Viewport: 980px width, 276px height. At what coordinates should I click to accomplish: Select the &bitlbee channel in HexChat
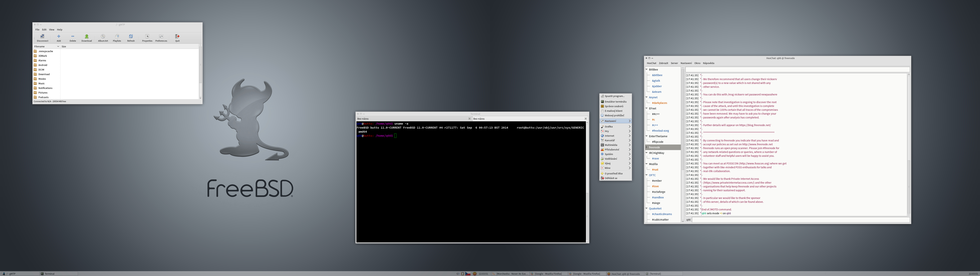point(657,75)
